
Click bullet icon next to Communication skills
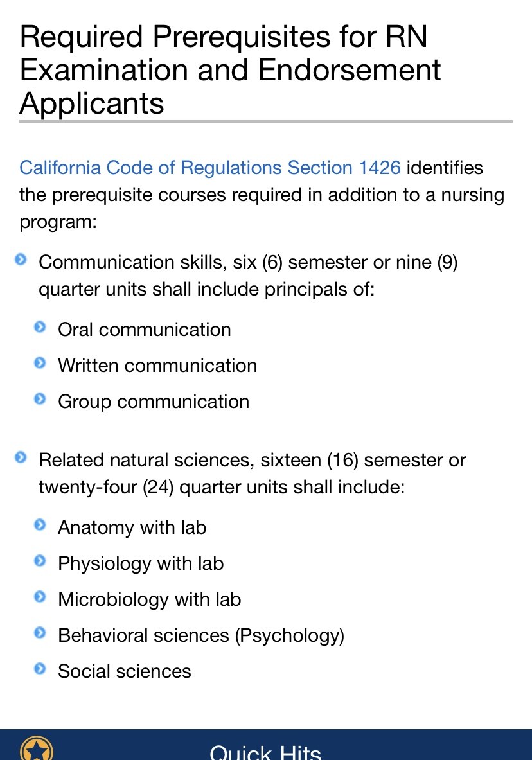(x=21, y=260)
